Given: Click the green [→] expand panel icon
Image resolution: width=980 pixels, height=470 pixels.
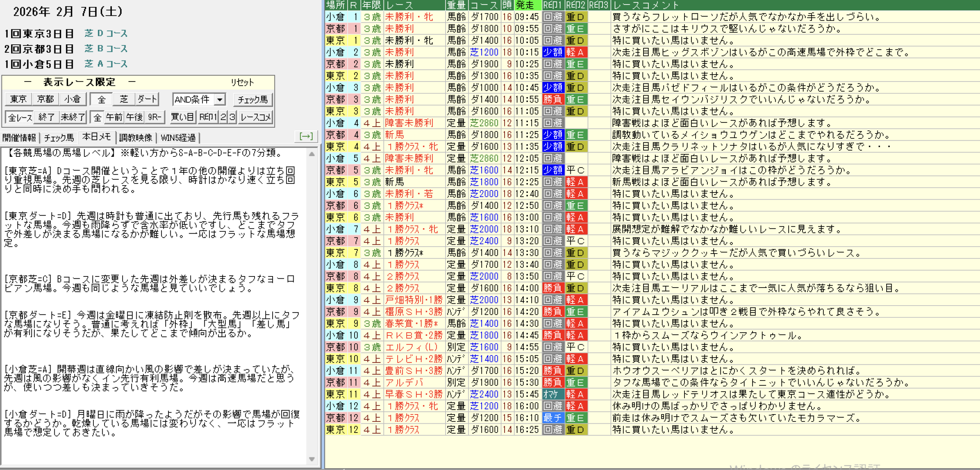Looking at the screenshot, I should 306,137.
